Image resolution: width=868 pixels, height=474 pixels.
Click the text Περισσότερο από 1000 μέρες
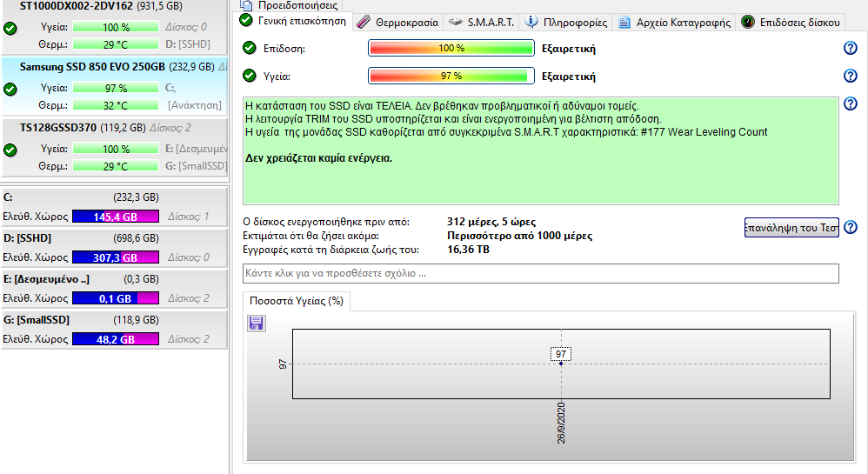click(519, 236)
